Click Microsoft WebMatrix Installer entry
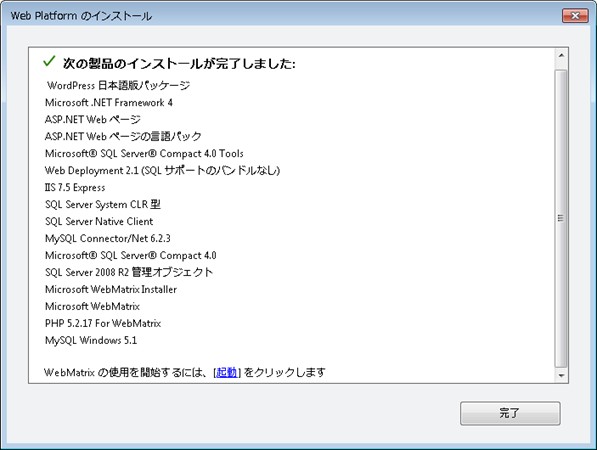 [x=111, y=289]
